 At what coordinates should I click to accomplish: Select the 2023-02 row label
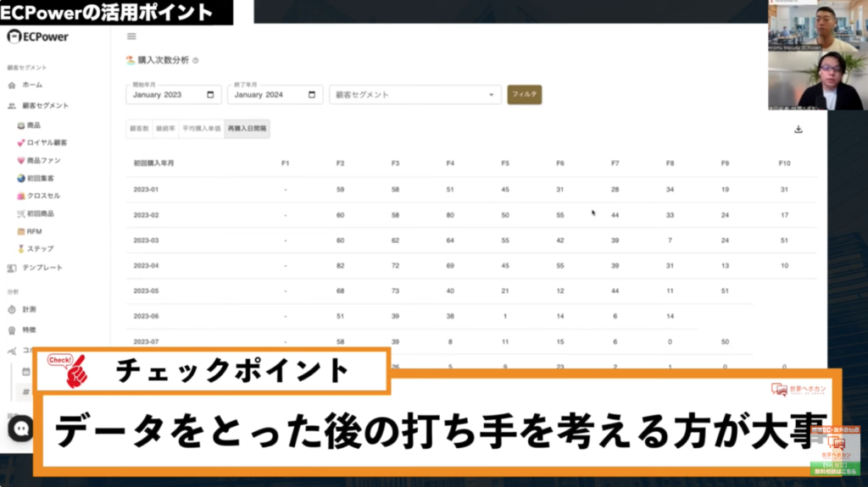(146, 215)
